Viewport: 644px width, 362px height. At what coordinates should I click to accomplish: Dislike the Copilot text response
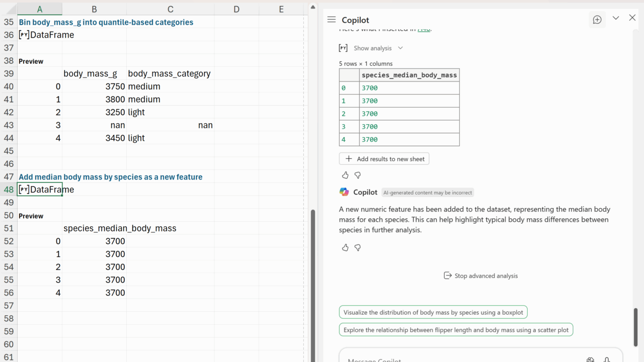[358, 247]
